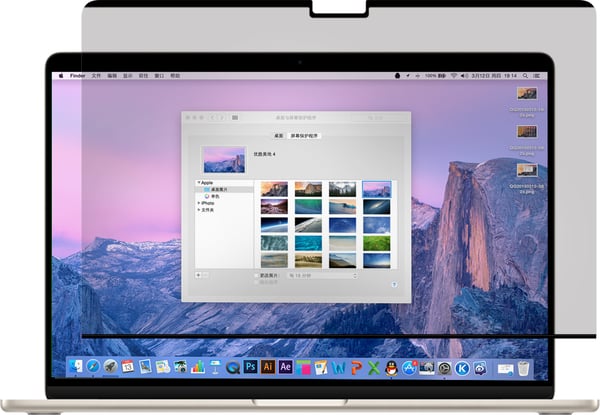Open the Trash in the dock
Viewport: 600px width, 415px height.
coord(523,368)
